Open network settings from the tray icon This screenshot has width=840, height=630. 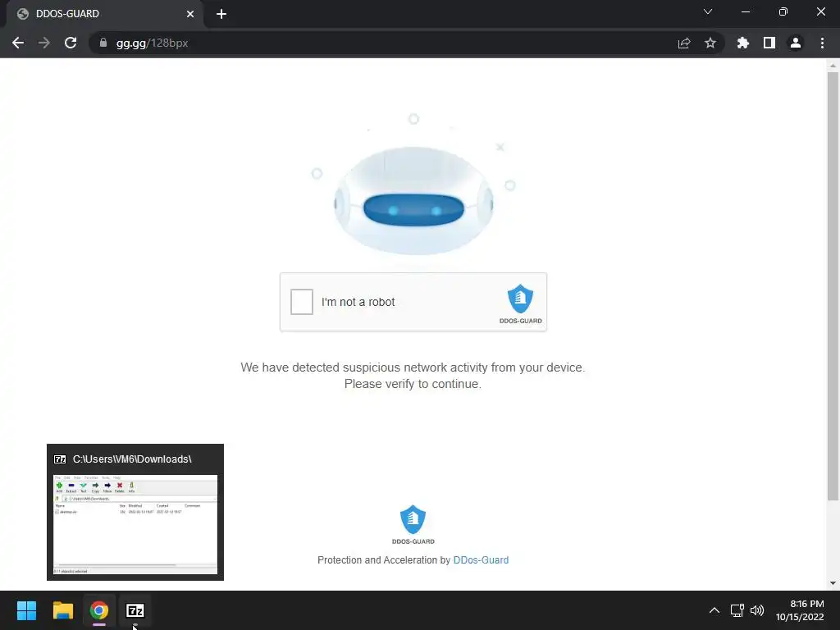[737, 610]
